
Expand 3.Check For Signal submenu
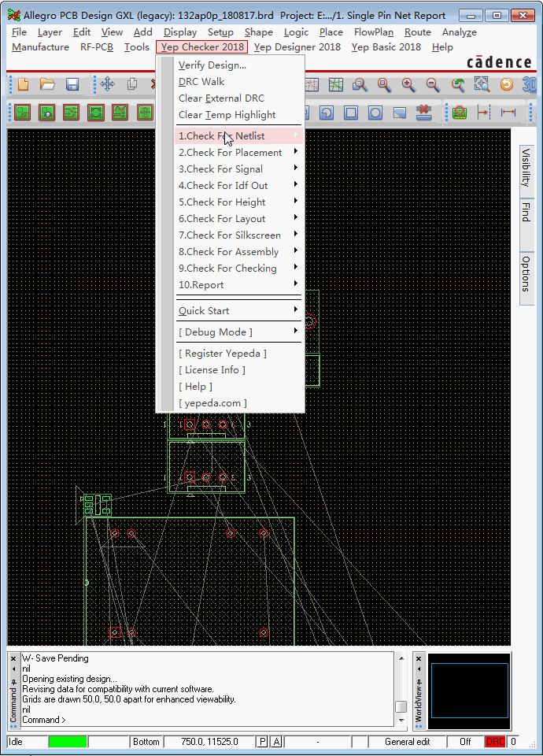coord(239,169)
